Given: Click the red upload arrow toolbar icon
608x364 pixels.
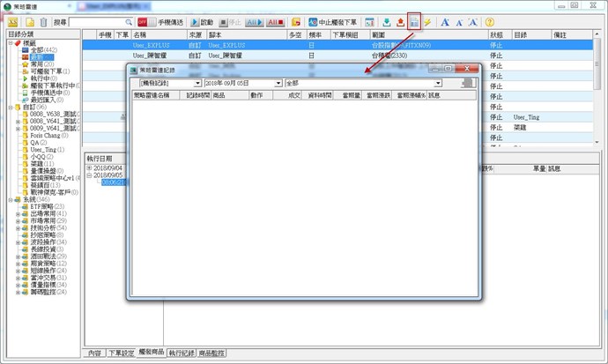Looking at the screenshot, I should click(400, 21).
